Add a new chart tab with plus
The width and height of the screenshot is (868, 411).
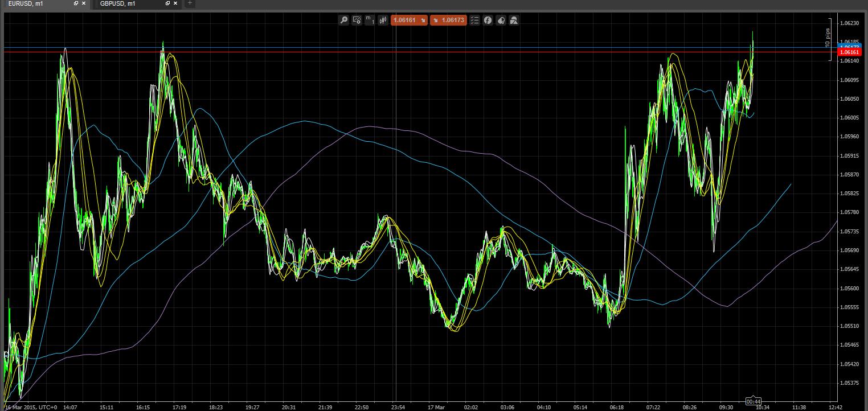(x=190, y=3)
